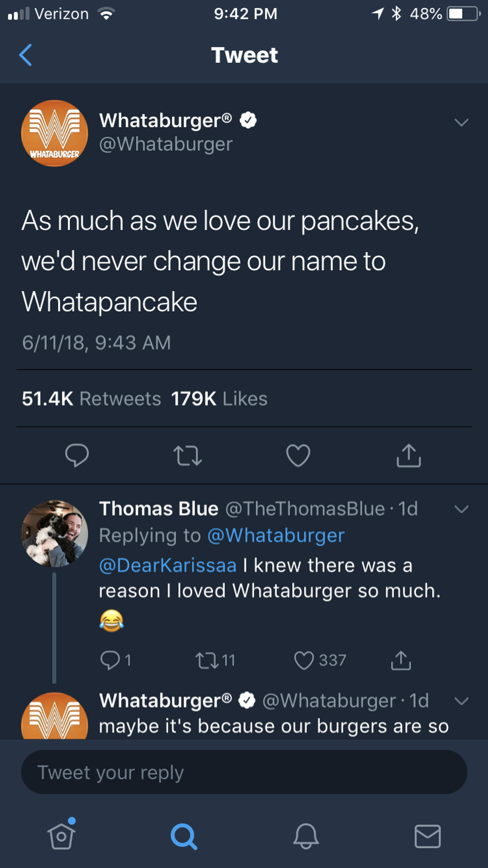Screen dimensions: 488x868
Task: Reply to Thomas Blue's comment
Action: (x=110, y=660)
